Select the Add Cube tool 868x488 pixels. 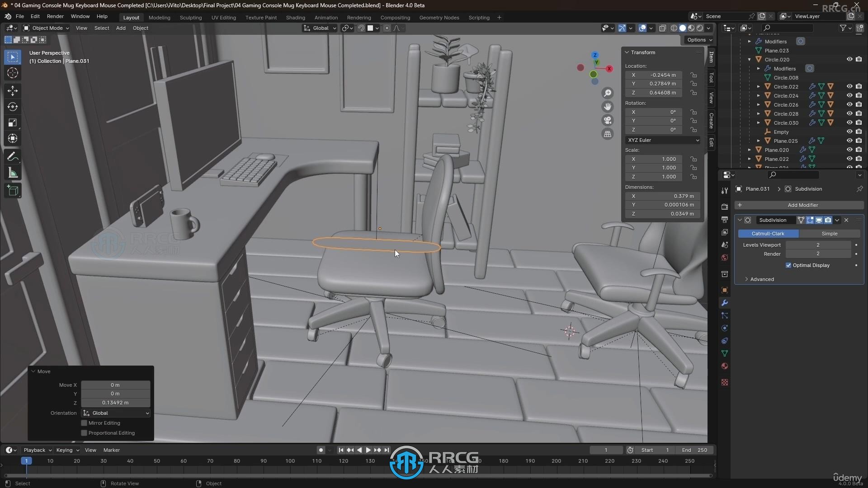(13, 191)
